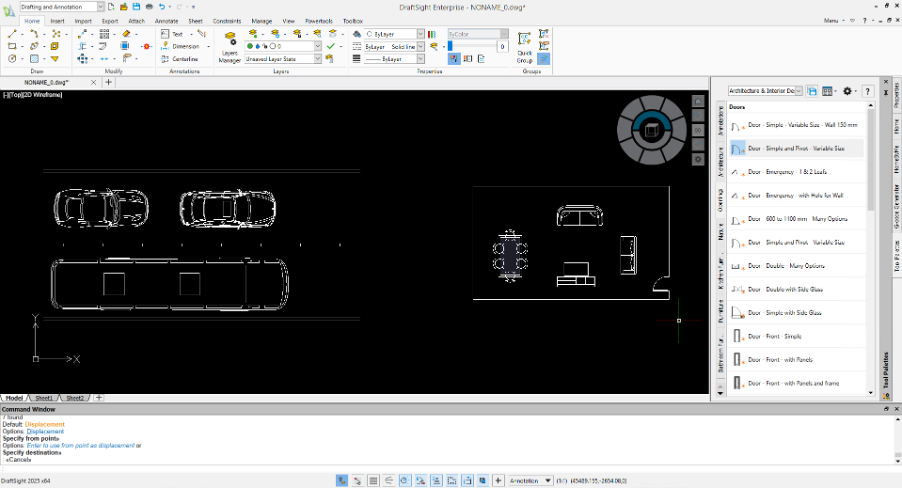Open the Architecture & Interior Design palette dropdown
This screenshot has height=488, width=902.
coord(798,91)
